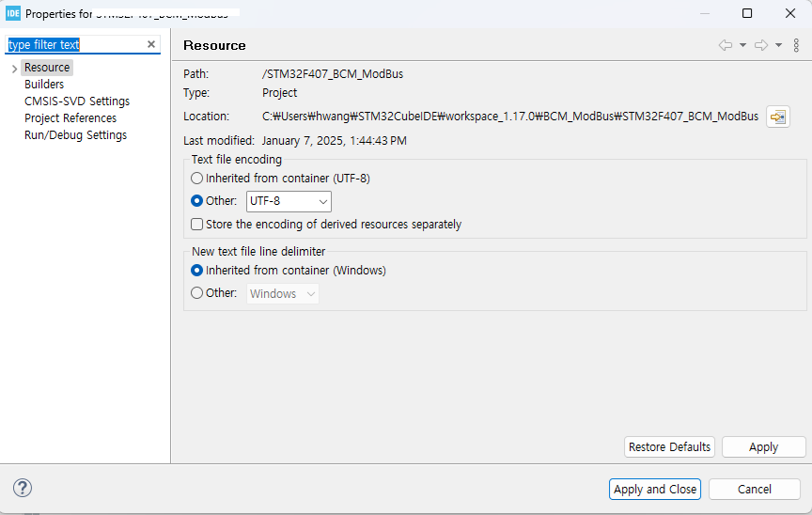Open Run/Debug Settings page
Screen dimensions: 812x515
point(75,135)
